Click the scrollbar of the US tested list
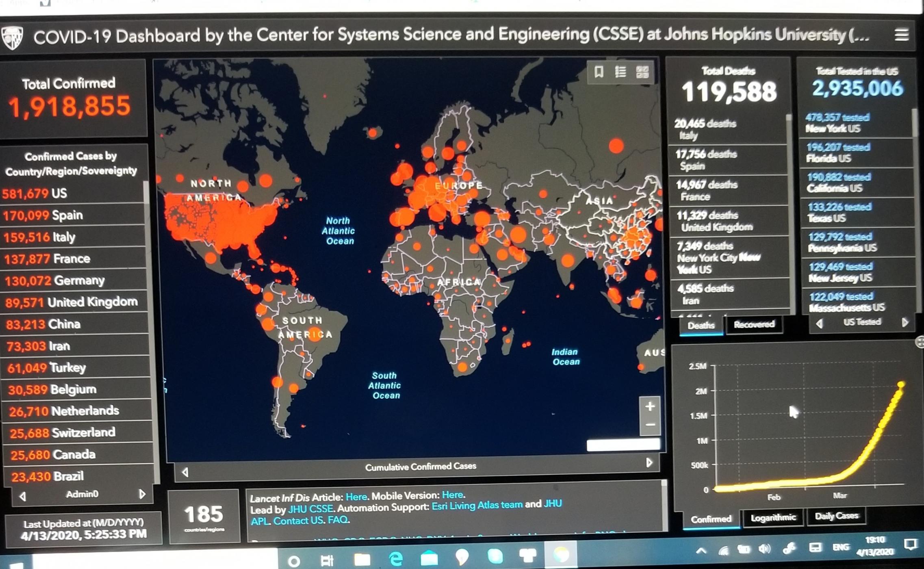 tap(914, 123)
